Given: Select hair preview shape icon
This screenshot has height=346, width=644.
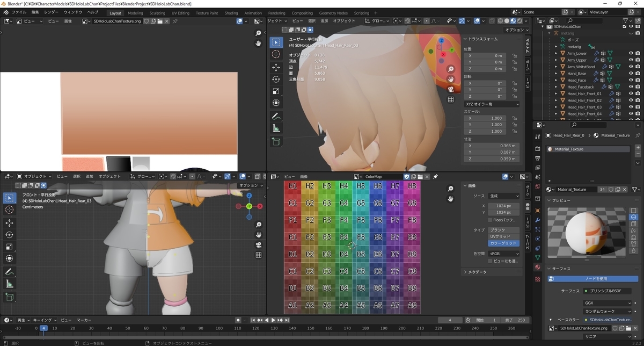Looking at the screenshot, I should 634,230.
